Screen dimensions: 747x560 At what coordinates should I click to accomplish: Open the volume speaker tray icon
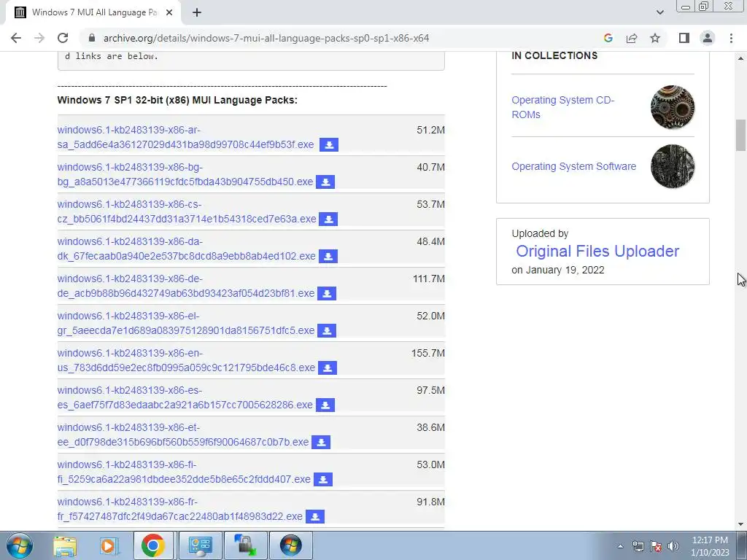coord(673,546)
